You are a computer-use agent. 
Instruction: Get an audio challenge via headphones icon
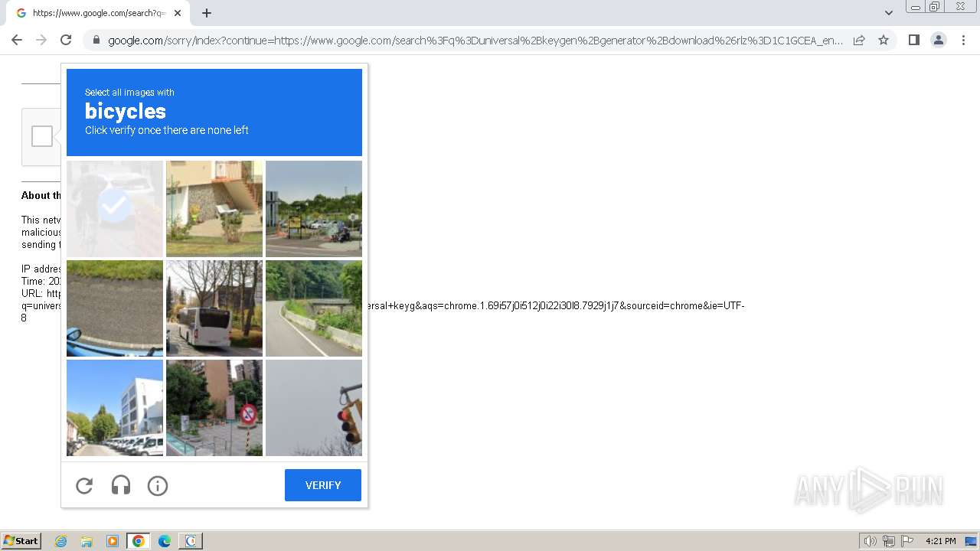(x=121, y=485)
